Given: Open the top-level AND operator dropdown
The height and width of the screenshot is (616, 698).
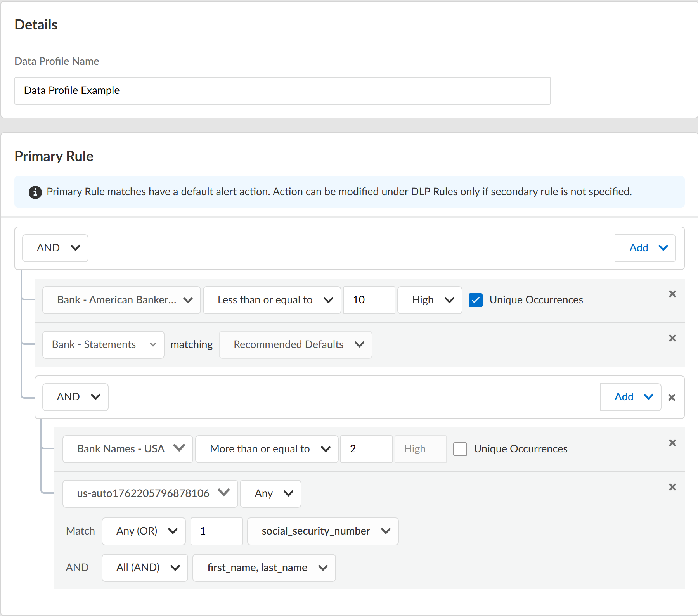Looking at the screenshot, I should coord(55,248).
